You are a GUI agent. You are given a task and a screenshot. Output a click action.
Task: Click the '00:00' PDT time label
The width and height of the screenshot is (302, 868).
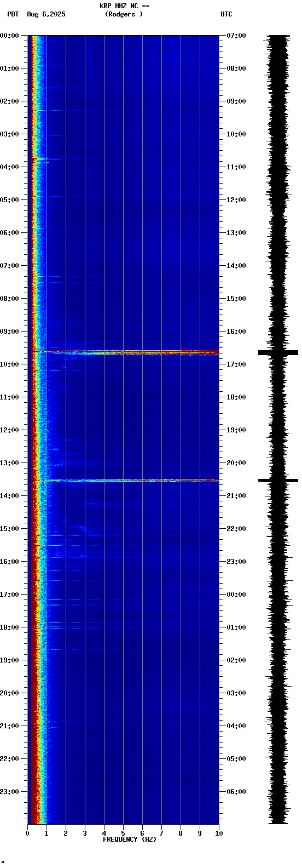(x=9, y=36)
